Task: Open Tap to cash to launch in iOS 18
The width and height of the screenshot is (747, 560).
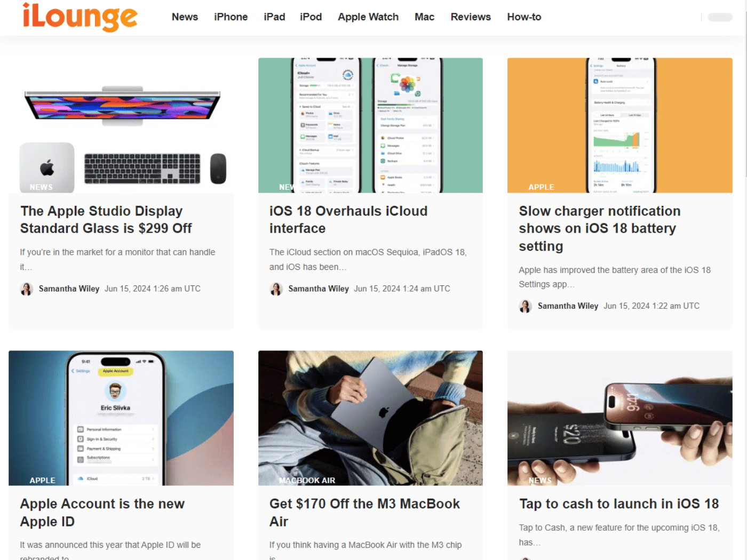Action: click(x=619, y=504)
